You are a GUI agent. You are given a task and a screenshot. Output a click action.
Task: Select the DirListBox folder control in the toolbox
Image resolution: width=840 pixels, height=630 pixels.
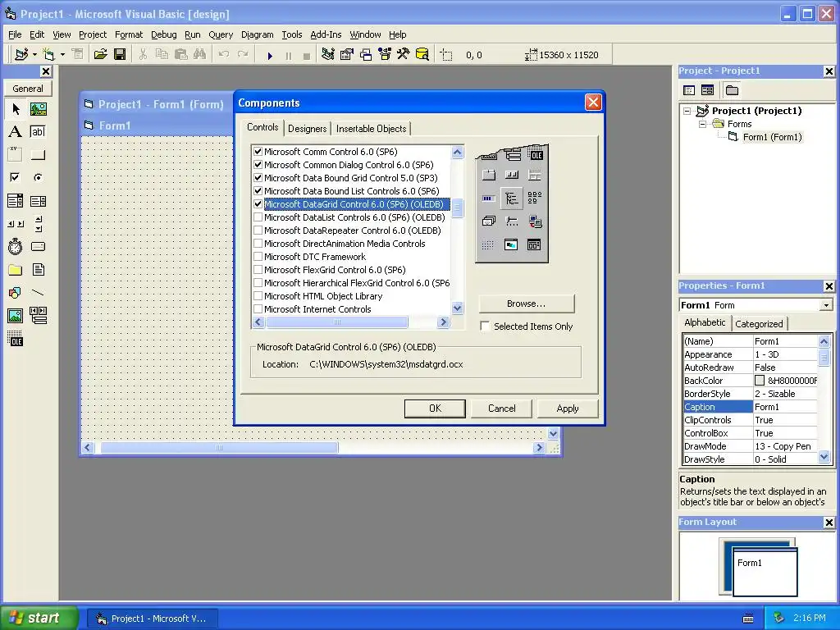point(16,269)
